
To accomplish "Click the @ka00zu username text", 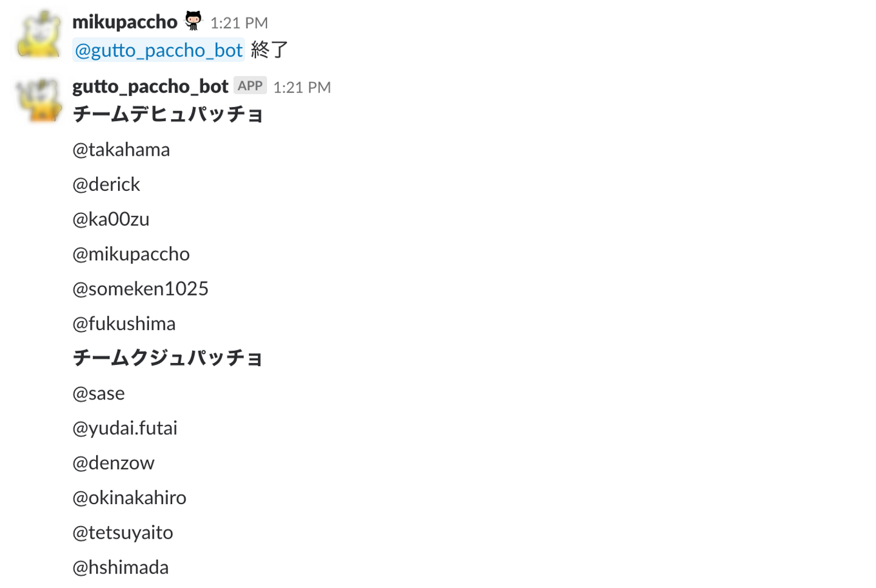I will (x=111, y=219).
